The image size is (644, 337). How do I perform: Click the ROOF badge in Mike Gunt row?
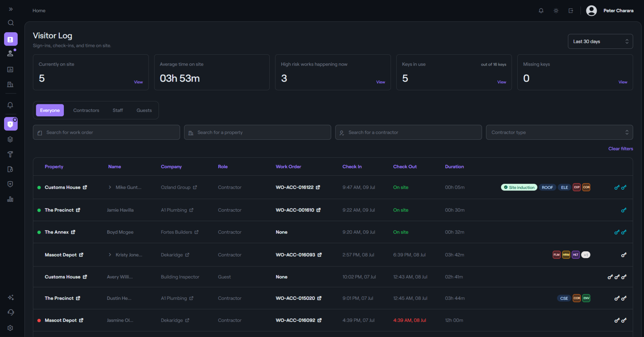tap(547, 187)
